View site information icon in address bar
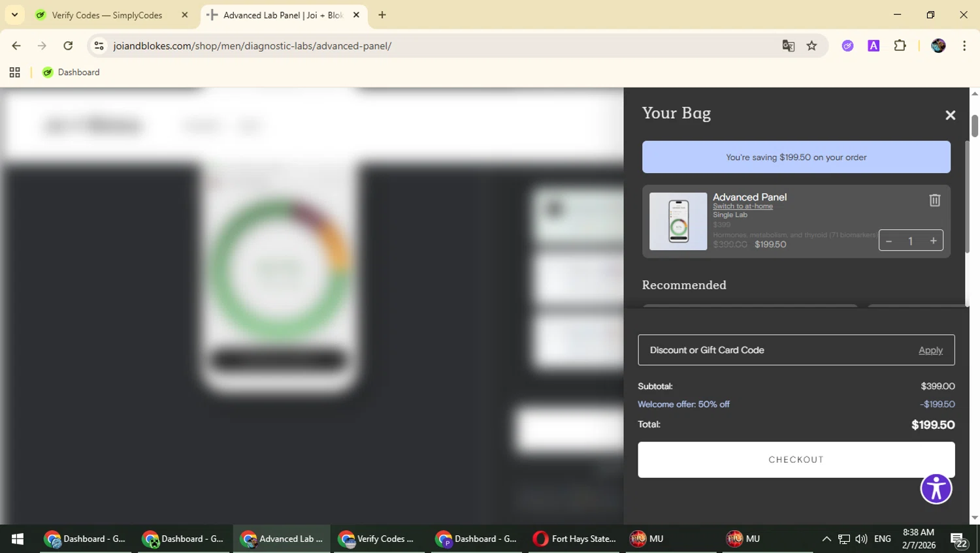 tap(99, 46)
